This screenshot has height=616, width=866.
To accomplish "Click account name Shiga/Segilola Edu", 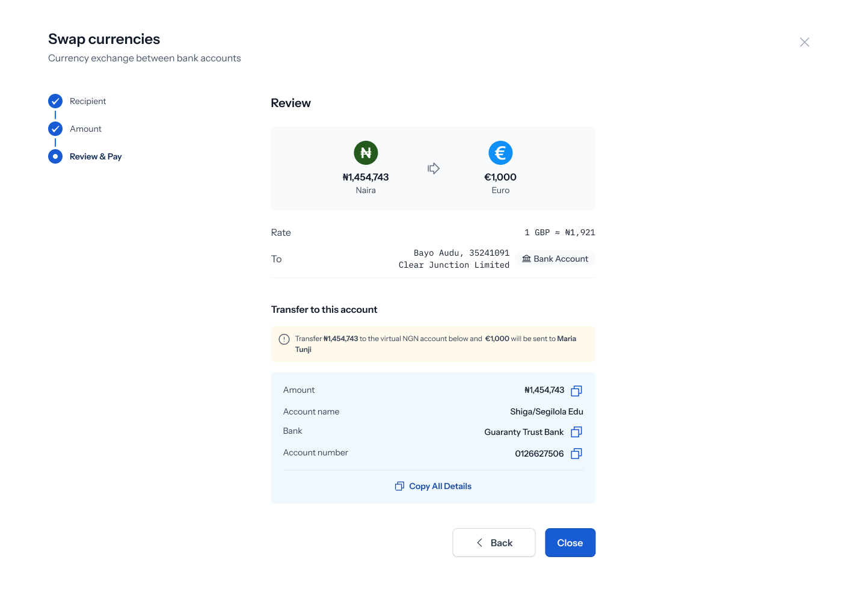I will [547, 411].
